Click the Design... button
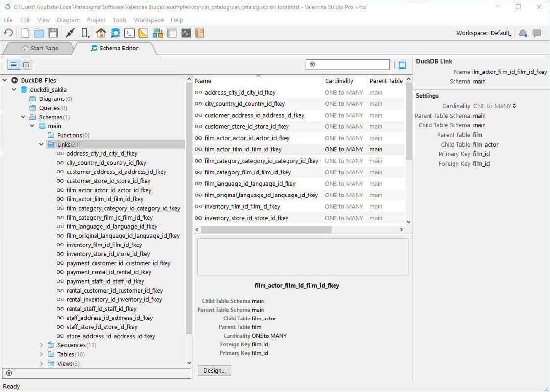This screenshot has width=550, height=392. pos(215,370)
